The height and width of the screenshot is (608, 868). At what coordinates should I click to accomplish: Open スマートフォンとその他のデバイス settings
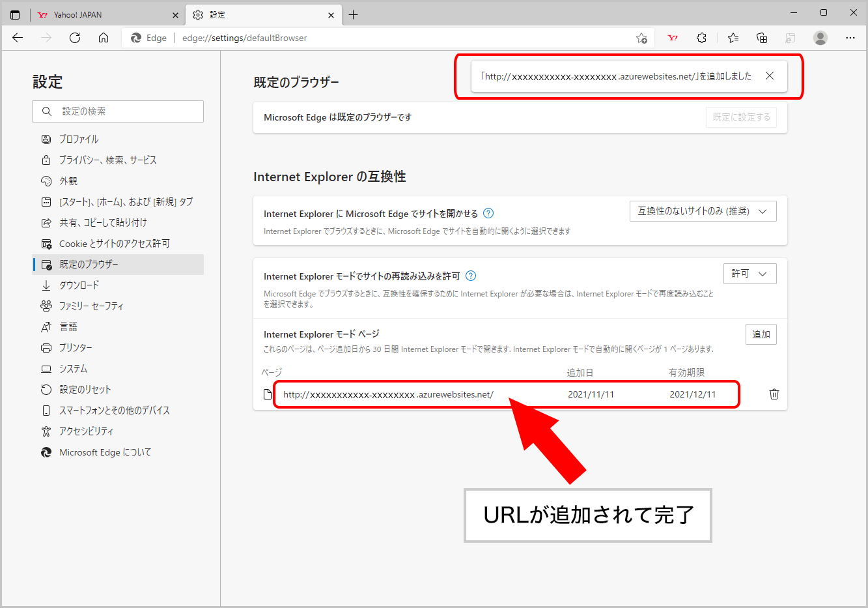click(x=118, y=411)
